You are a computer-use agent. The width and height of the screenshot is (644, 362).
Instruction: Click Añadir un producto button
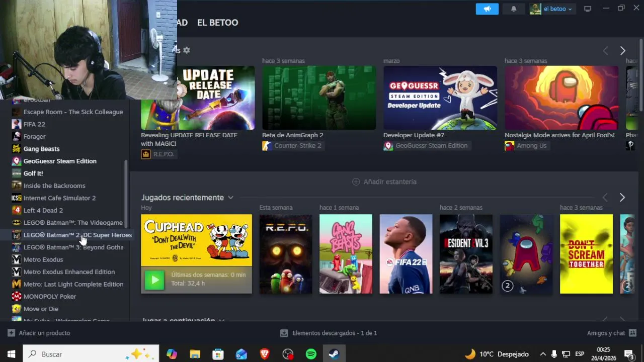39,333
